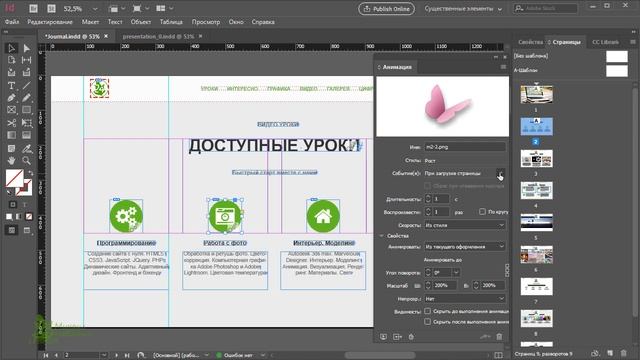Open the opacity 'Нет' dropdown
640x360 pixels.
pos(465,299)
